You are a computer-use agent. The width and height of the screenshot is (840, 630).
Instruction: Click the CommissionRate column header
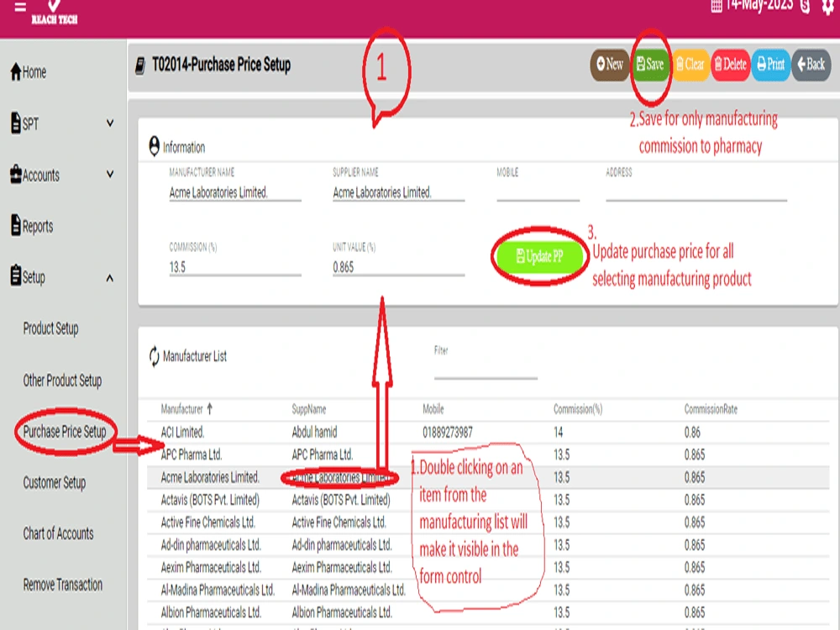coord(711,409)
